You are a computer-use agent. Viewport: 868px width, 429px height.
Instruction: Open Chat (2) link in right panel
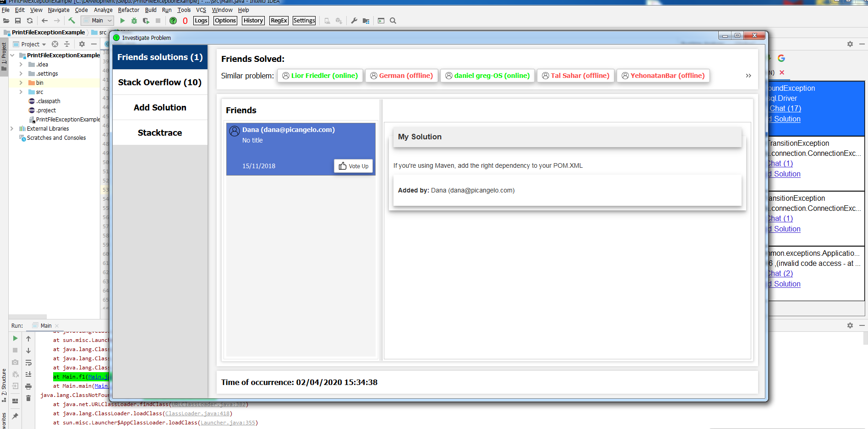781,274
